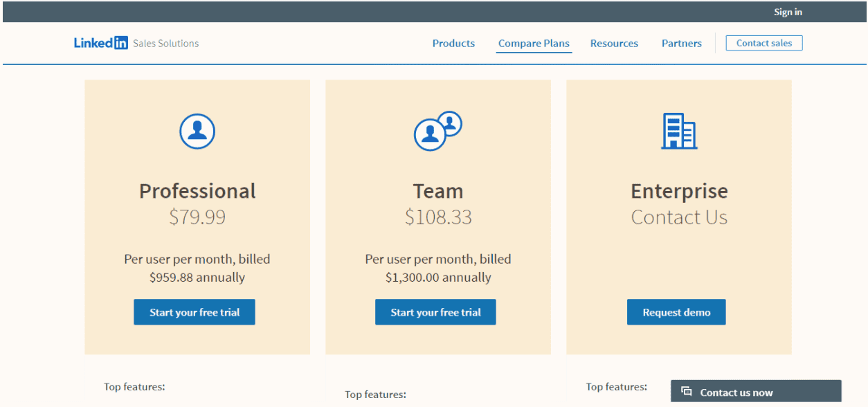Click the Sales Solutions text beside logo

(165, 44)
